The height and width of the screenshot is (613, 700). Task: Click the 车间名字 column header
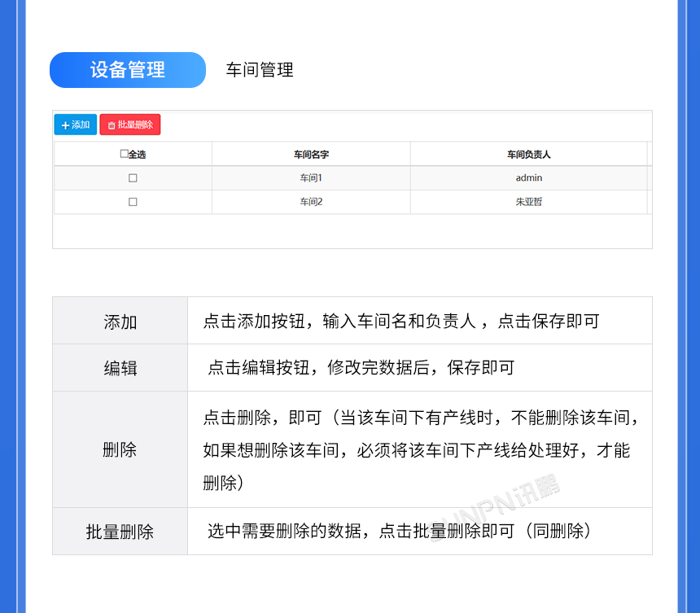311,155
